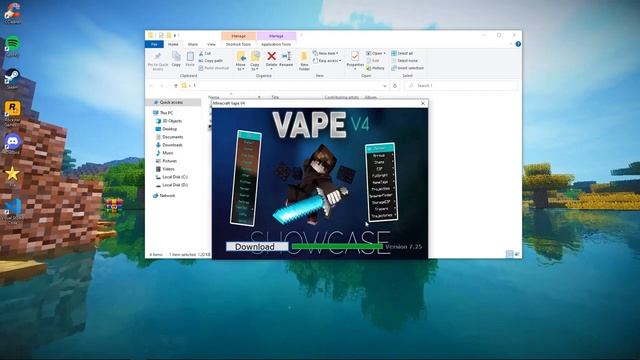This screenshot has width=640, height=360.
Task: Click the Discord desktop icon
Action: pyautogui.click(x=12, y=144)
